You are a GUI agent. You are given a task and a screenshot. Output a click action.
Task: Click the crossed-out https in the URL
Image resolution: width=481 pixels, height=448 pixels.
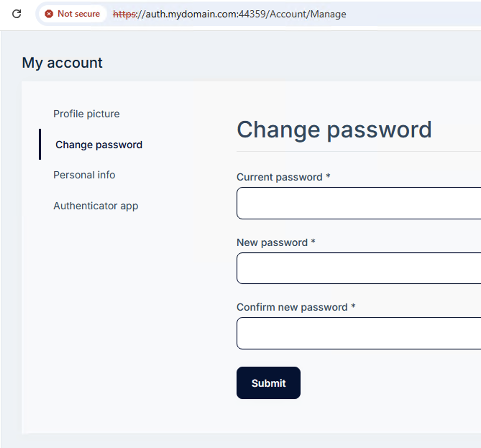(x=124, y=14)
